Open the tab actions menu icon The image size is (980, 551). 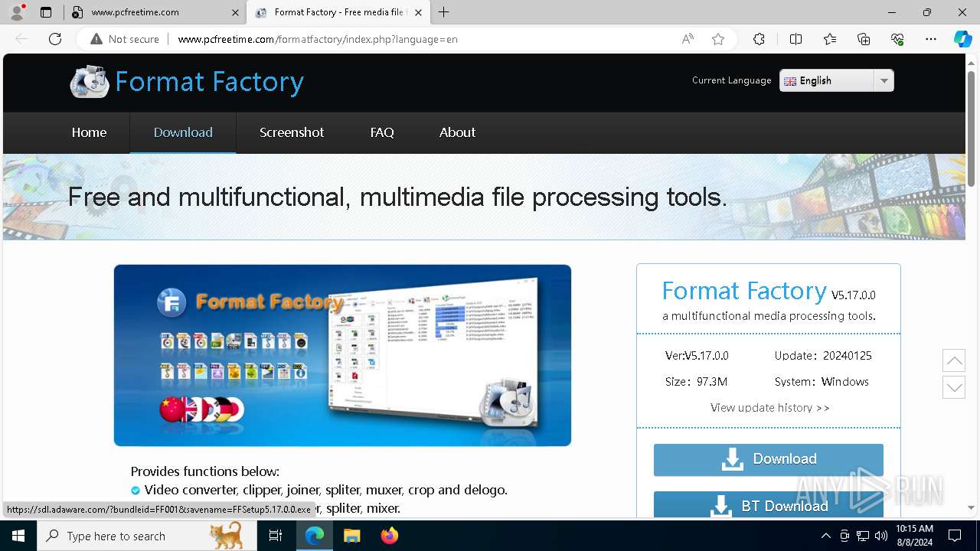[x=46, y=12]
